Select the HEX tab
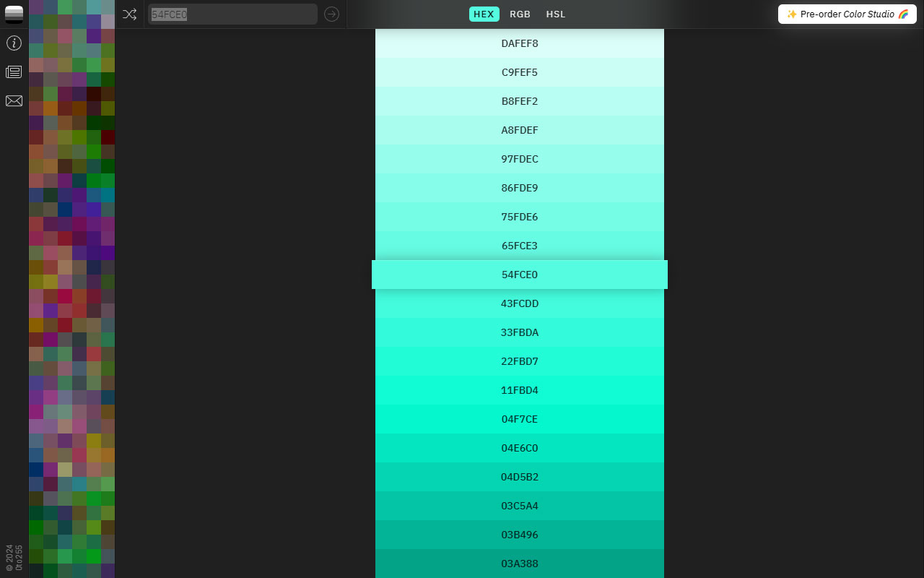This screenshot has width=924, height=578. pyautogui.click(x=484, y=14)
